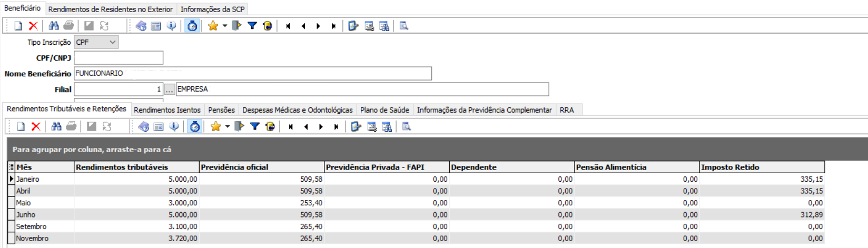Screen dimensions: 868x248
Task: Click the binoculars search icon in the top toolbar
Action: point(54,26)
